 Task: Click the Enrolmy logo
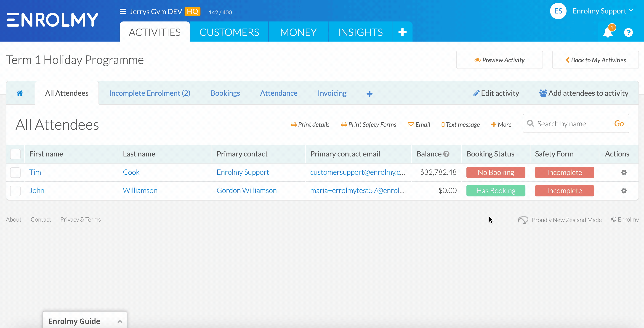pos(53,20)
